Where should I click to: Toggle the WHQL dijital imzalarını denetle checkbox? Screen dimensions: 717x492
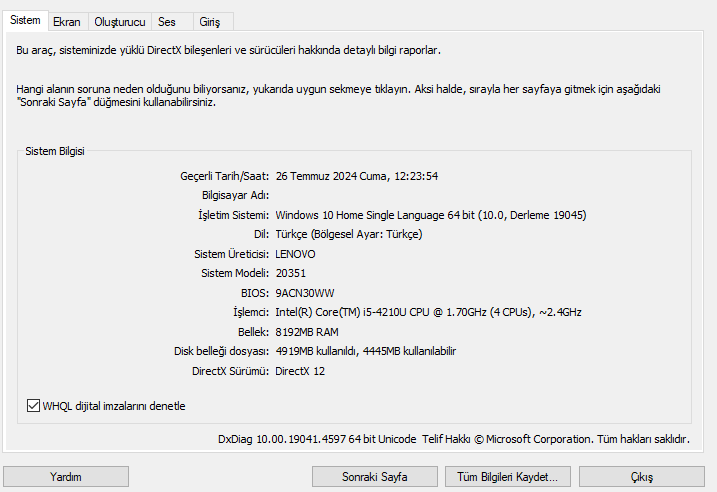pyautogui.click(x=34, y=406)
